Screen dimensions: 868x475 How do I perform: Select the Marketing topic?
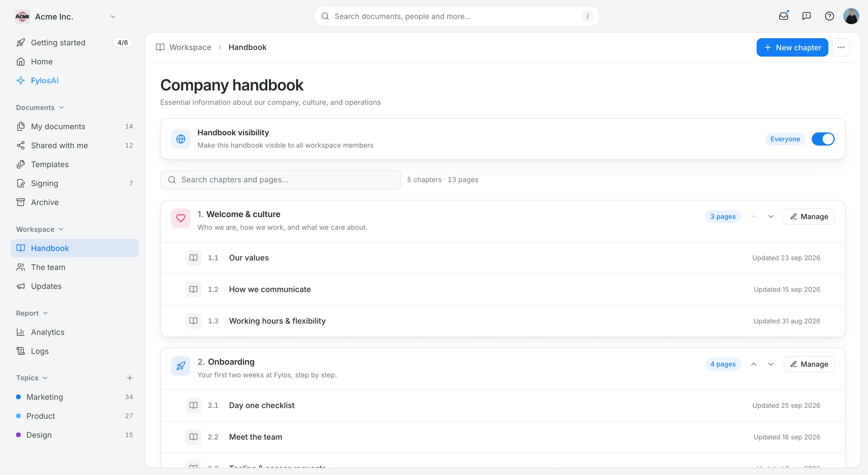point(74,397)
